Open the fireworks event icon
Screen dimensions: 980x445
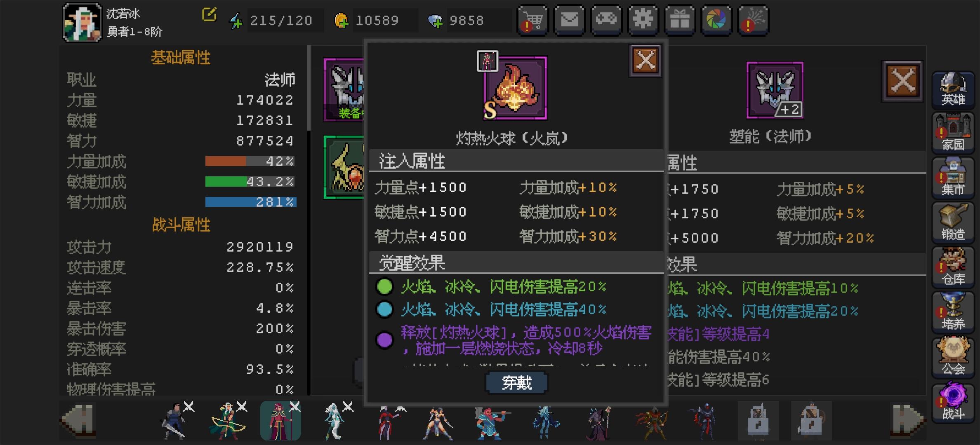click(x=753, y=20)
